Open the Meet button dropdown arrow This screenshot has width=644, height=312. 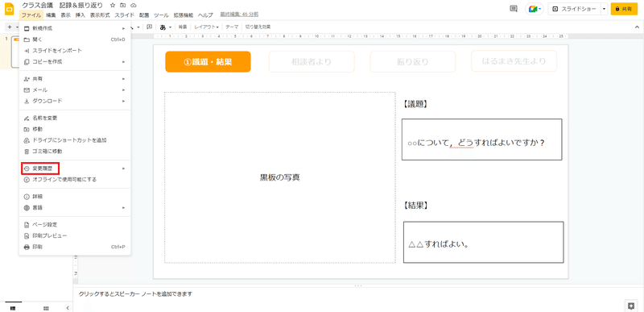[x=540, y=9]
